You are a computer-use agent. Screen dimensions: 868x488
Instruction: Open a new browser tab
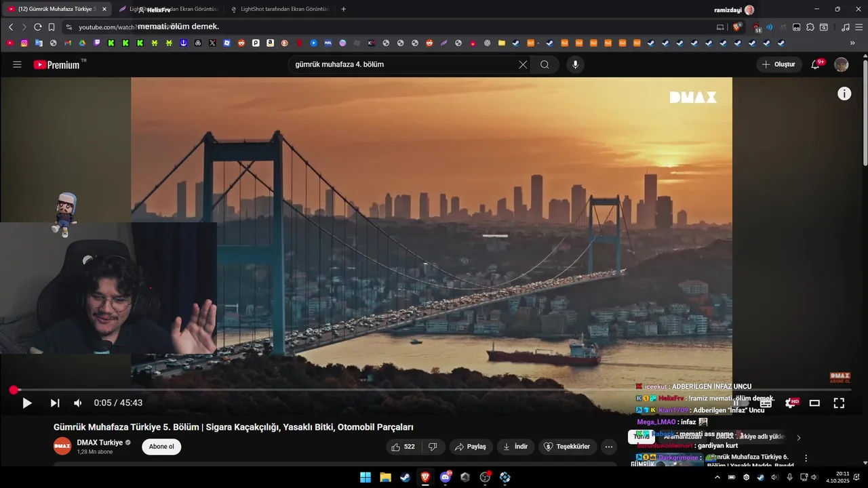(x=344, y=9)
